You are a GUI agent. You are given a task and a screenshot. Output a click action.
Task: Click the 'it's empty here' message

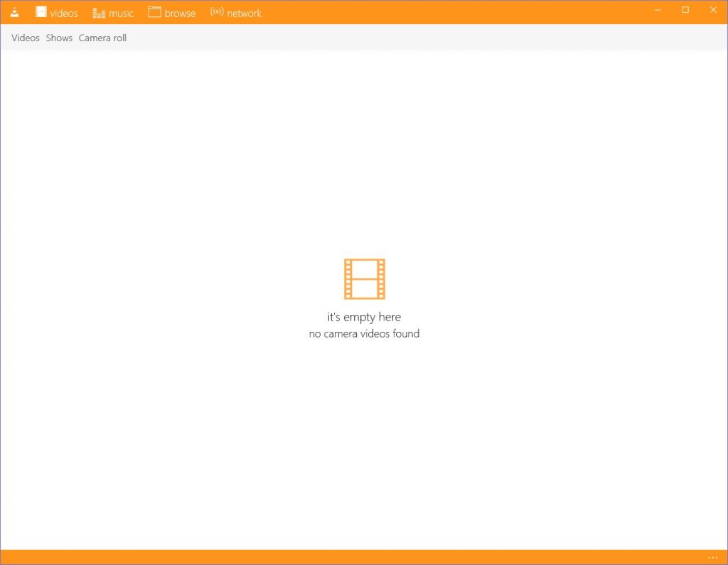tap(364, 316)
